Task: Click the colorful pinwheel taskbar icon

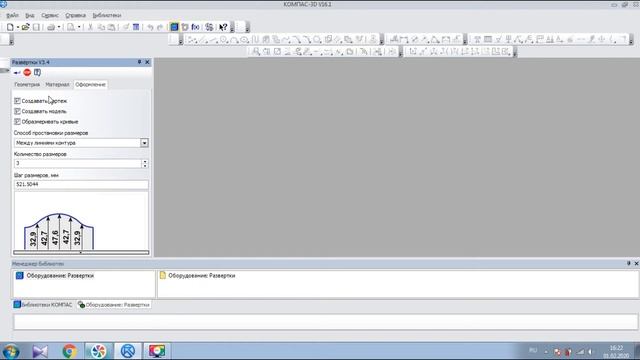Action: tap(98, 351)
